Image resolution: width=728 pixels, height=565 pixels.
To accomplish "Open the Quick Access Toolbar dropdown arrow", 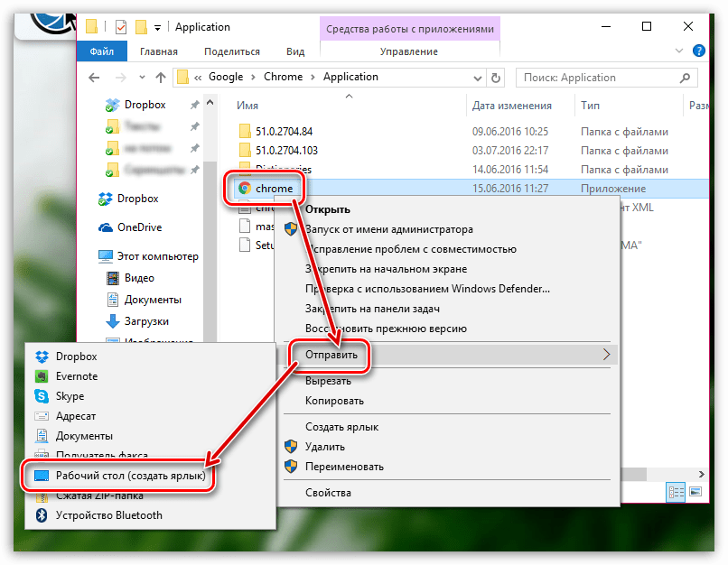I will pyautogui.click(x=158, y=27).
